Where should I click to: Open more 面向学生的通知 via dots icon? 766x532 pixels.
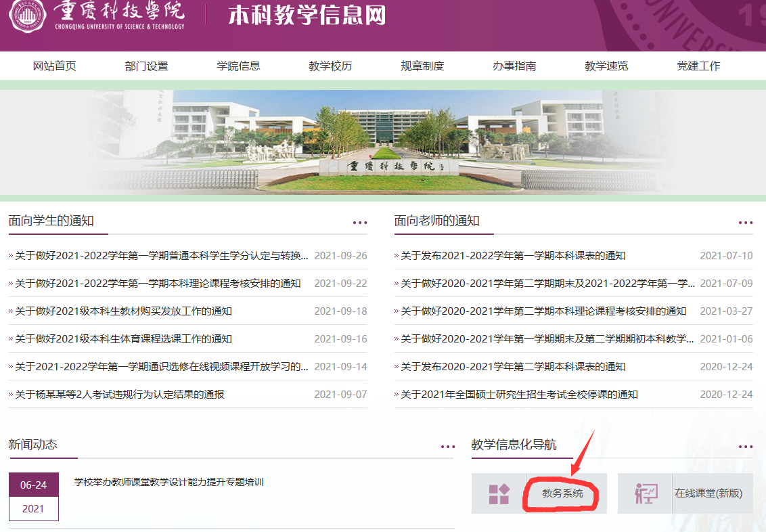coord(359,223)
